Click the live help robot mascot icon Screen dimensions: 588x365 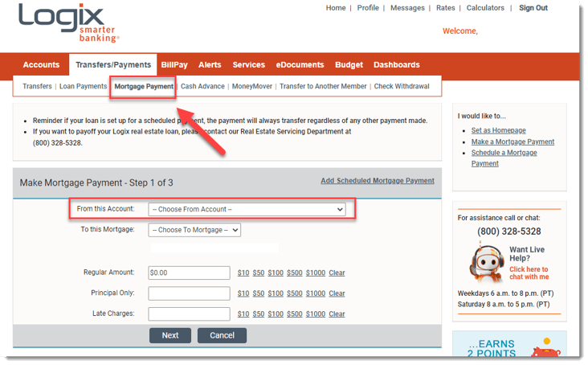(x=486, y=264)
